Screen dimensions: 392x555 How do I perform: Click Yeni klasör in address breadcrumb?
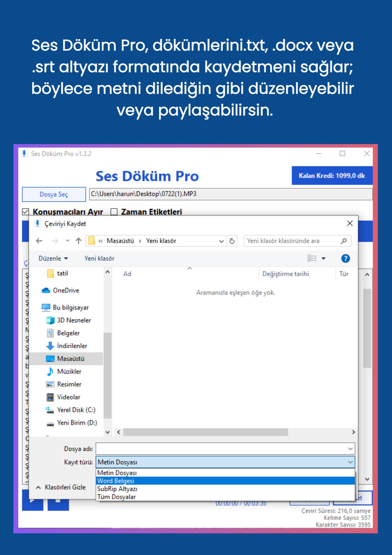[161, 241]
